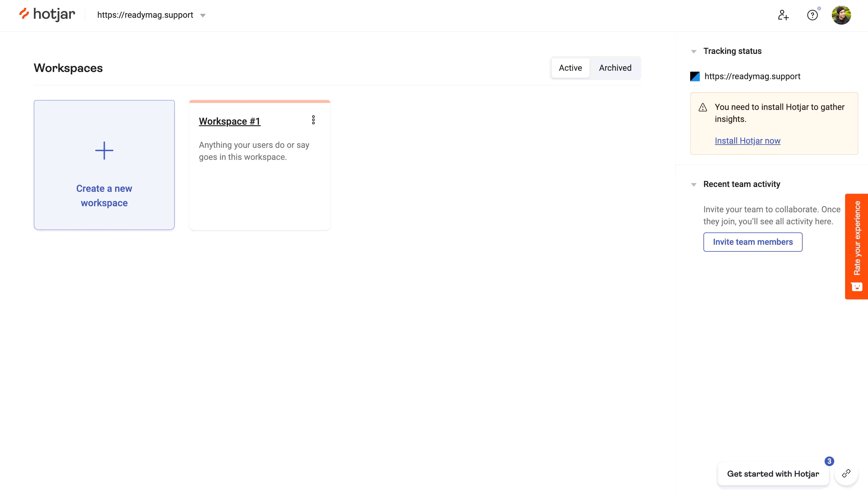Click the https://readymag.support site label

click(x=146, y=15)
